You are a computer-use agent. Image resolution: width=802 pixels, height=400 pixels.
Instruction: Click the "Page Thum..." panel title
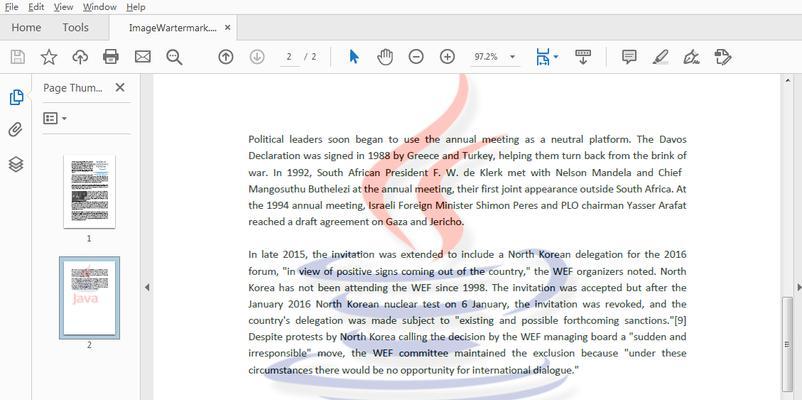(x=73, y=88)
